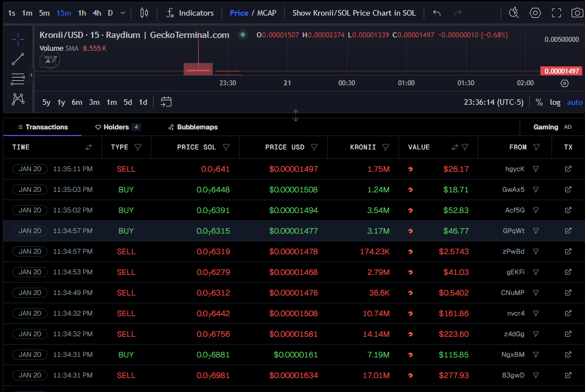Enter fullscreen chart mode
Image resolution: width=585 pixels, height=392 pixels.
[x=556, y=13]
